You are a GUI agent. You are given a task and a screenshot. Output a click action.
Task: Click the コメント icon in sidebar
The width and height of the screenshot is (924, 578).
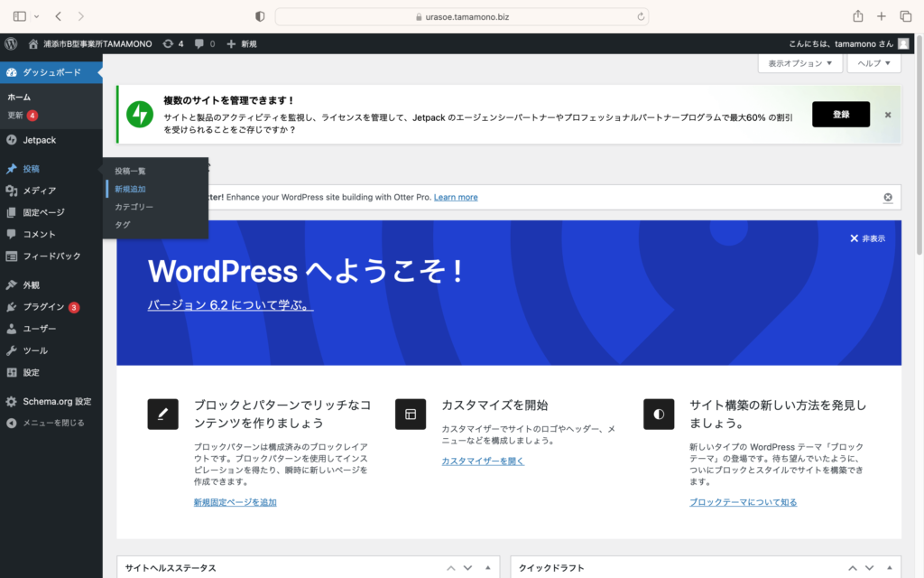11,234
